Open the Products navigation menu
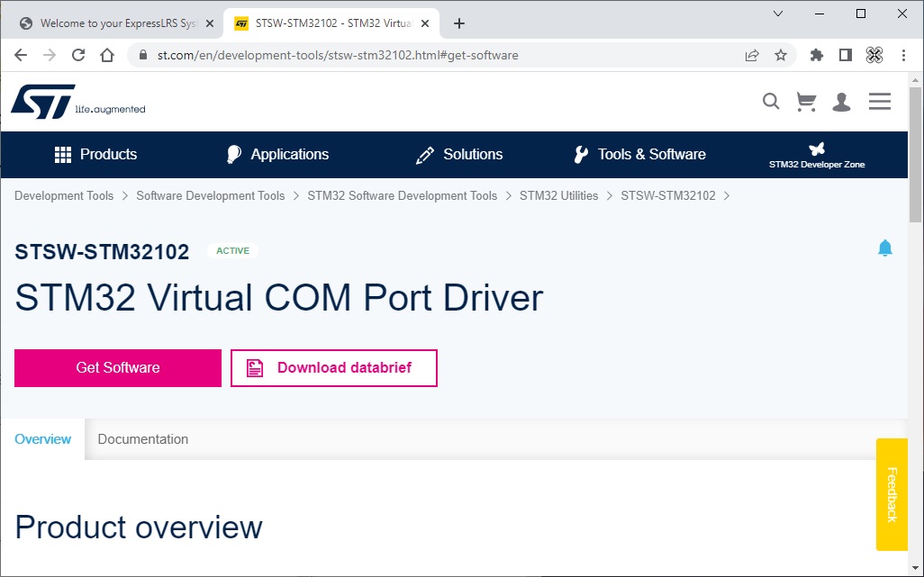Viewport: 924px width, 577px height. click(x=95, y=154)
